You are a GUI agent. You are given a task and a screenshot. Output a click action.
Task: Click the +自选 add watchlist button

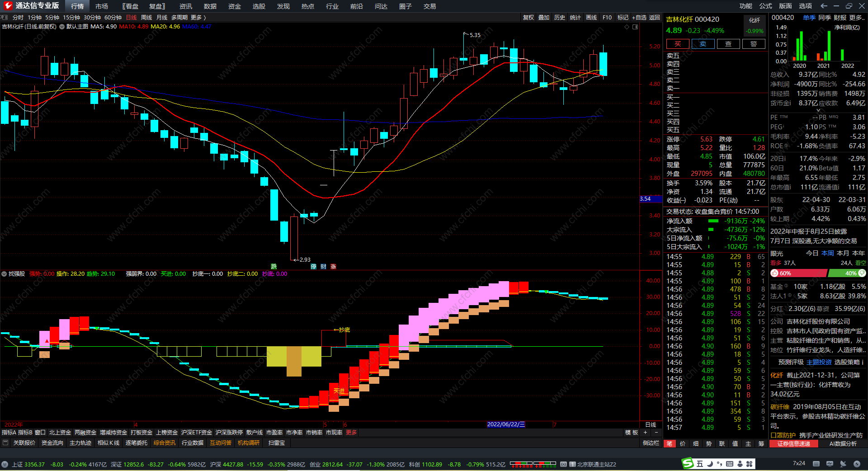639,18
